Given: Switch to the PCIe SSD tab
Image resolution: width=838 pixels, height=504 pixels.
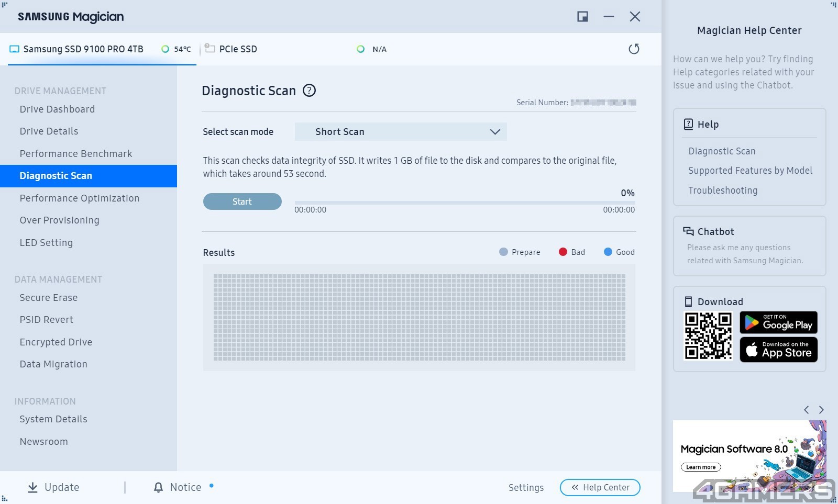Looking at the screenshot, I should coord(238,49).
